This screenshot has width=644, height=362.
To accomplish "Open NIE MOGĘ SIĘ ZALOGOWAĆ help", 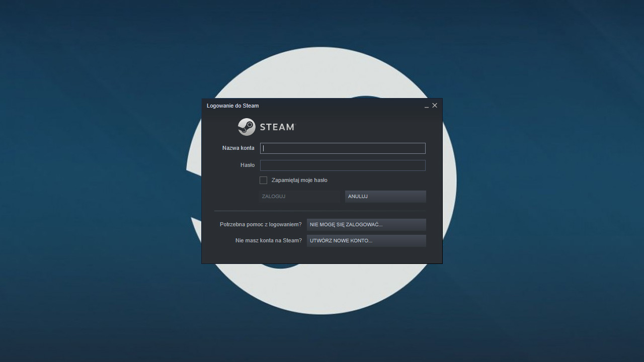I will (366, 225).
